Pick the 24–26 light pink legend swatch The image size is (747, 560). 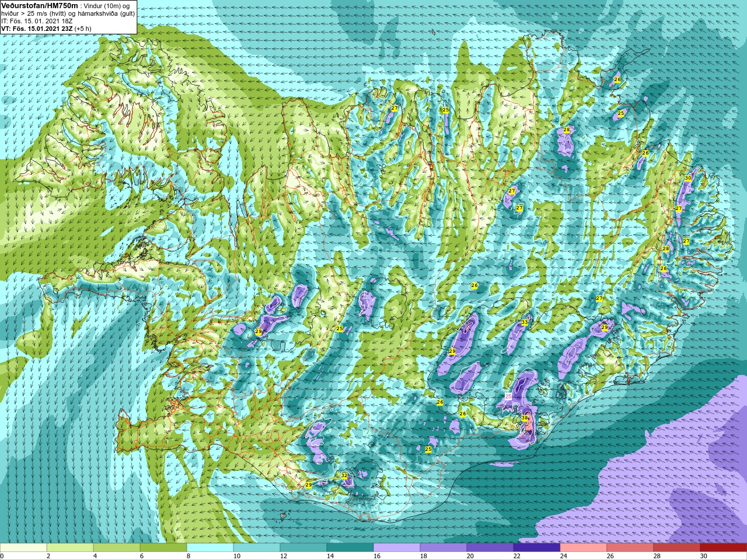coord(584,548)
